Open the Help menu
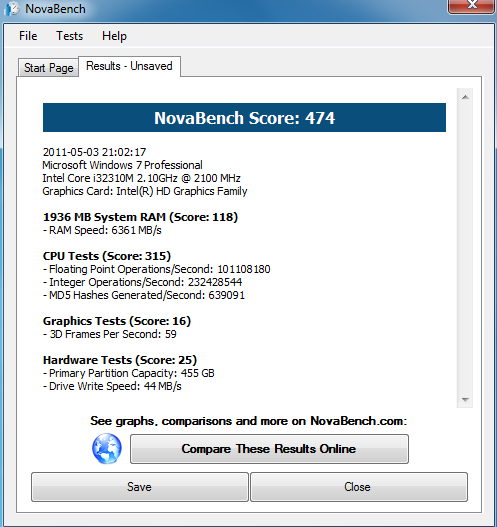497x527 pixels. pos(114,36)
